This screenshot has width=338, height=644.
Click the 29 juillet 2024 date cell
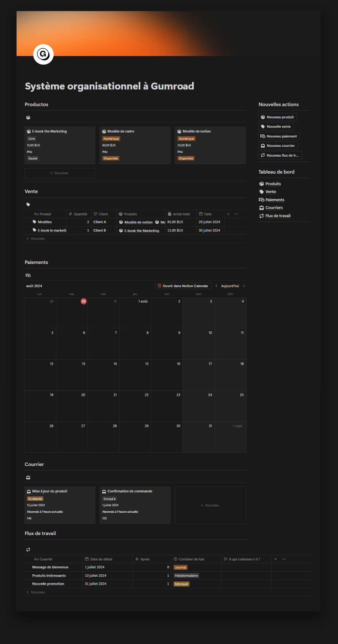click(x=210, y=222)
